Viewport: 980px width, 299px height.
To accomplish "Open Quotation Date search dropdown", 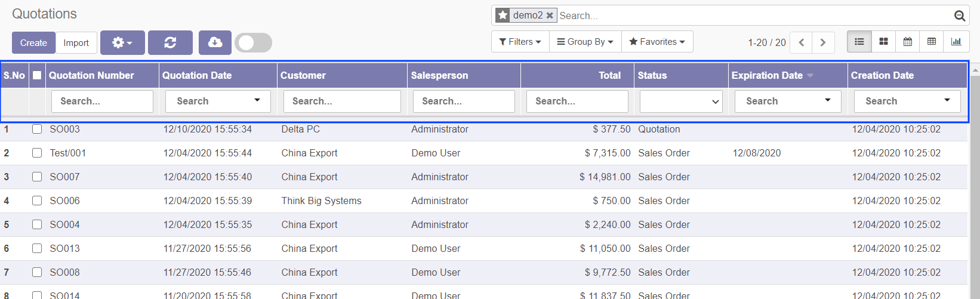I will pos(218,101).
